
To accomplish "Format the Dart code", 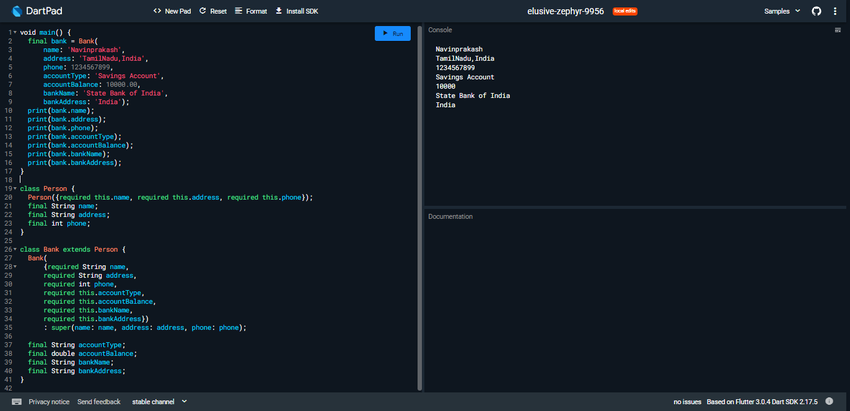I will pos(251,11).
